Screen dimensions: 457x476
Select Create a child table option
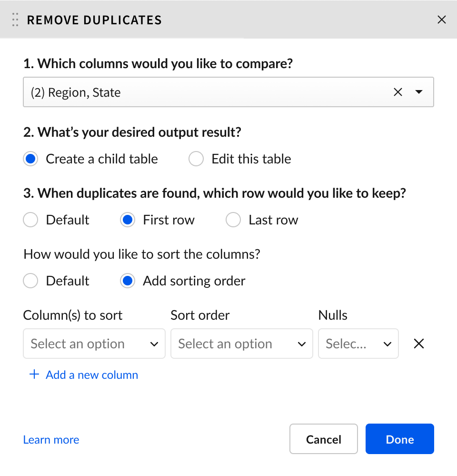tap(31, 159)
